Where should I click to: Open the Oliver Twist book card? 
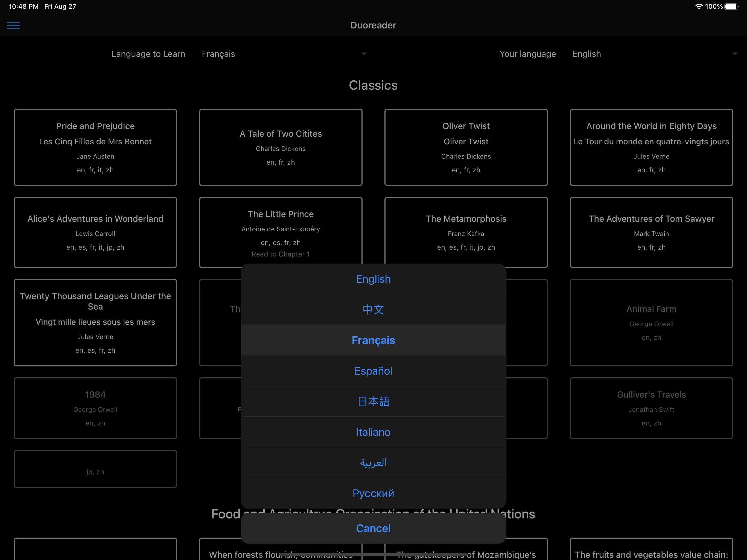(x=466, y=147)
